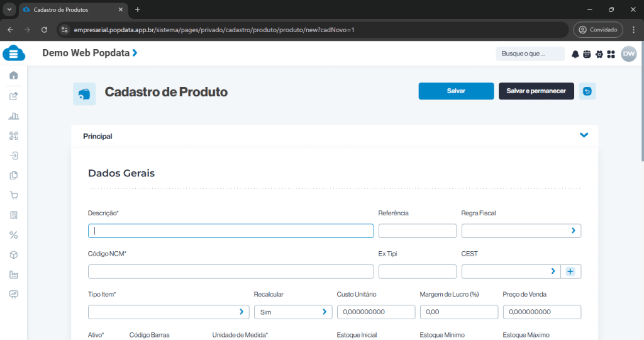
Task: Click the blue undo/back icon button
Action: 587,91
